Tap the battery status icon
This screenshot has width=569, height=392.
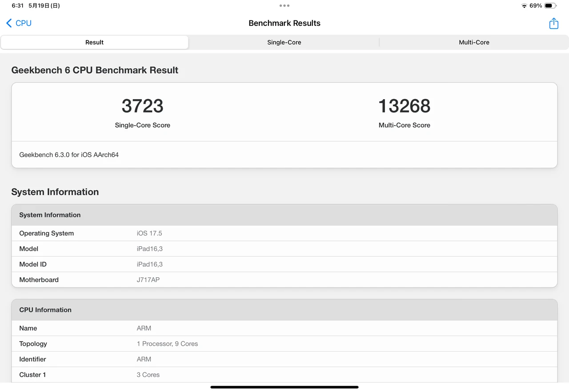pyautogui.click(x=550, y=6)
